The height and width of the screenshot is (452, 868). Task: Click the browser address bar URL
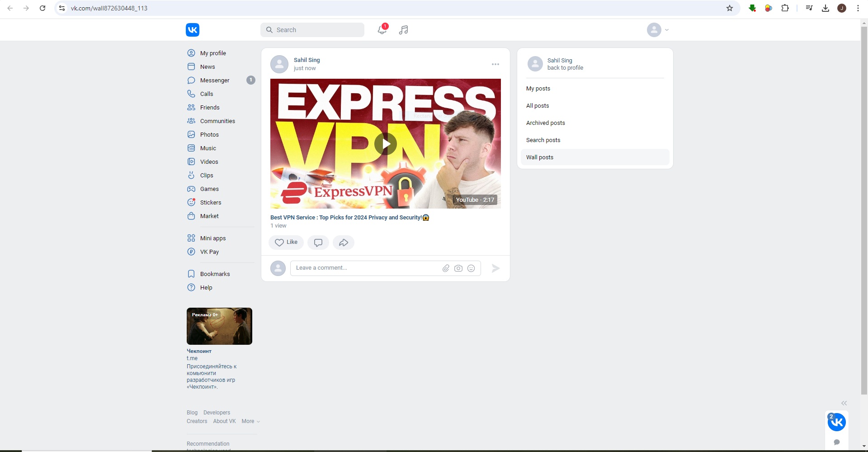pos(109,8)
